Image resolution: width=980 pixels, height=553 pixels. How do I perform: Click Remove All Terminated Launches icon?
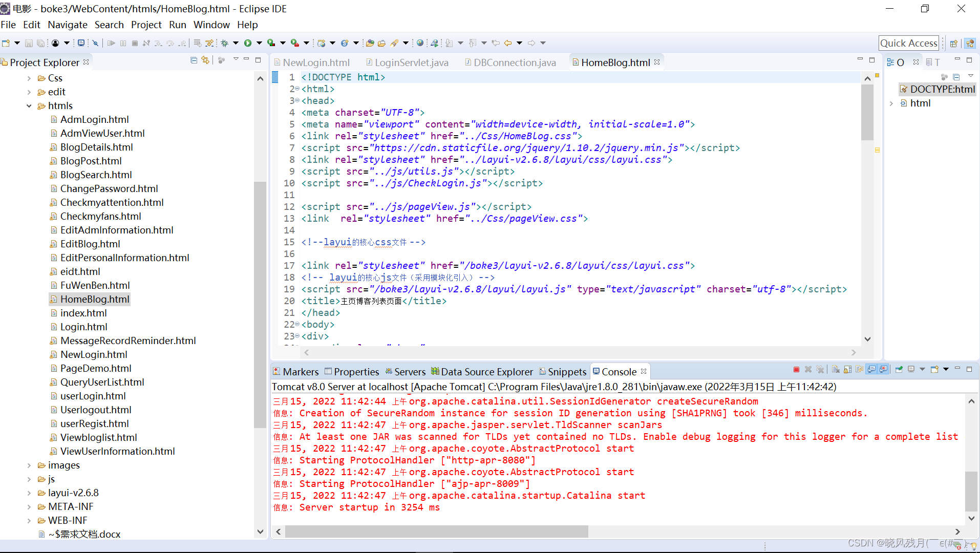point(820,369)
